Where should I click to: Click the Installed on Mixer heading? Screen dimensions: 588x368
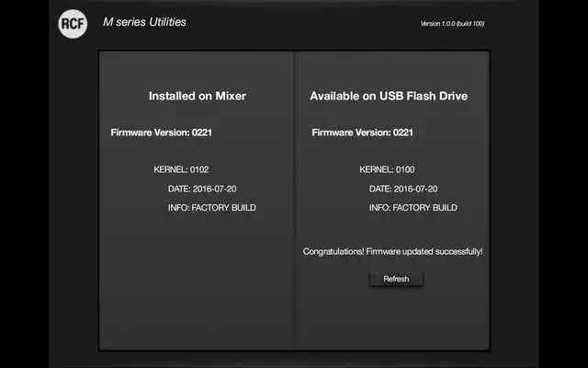point(197,96)
